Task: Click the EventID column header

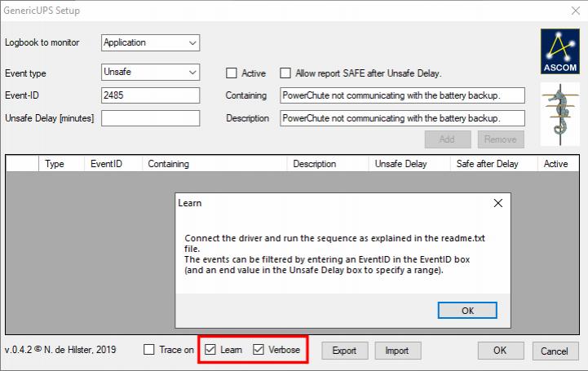Action: 106,164
